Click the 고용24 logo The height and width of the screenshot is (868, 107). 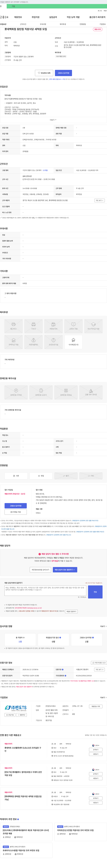pos(4,17)
